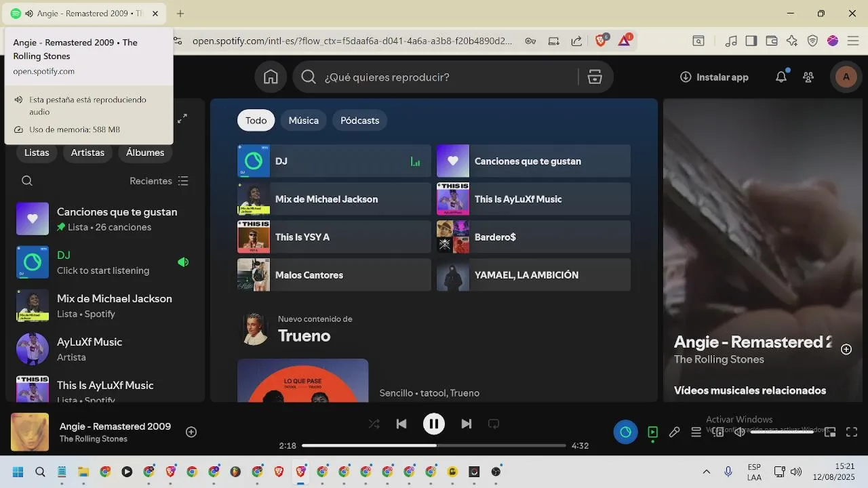The image size is (868, 488).
Task: Open This Is AyLuXf Music card
Action: [x=534, y=199]
